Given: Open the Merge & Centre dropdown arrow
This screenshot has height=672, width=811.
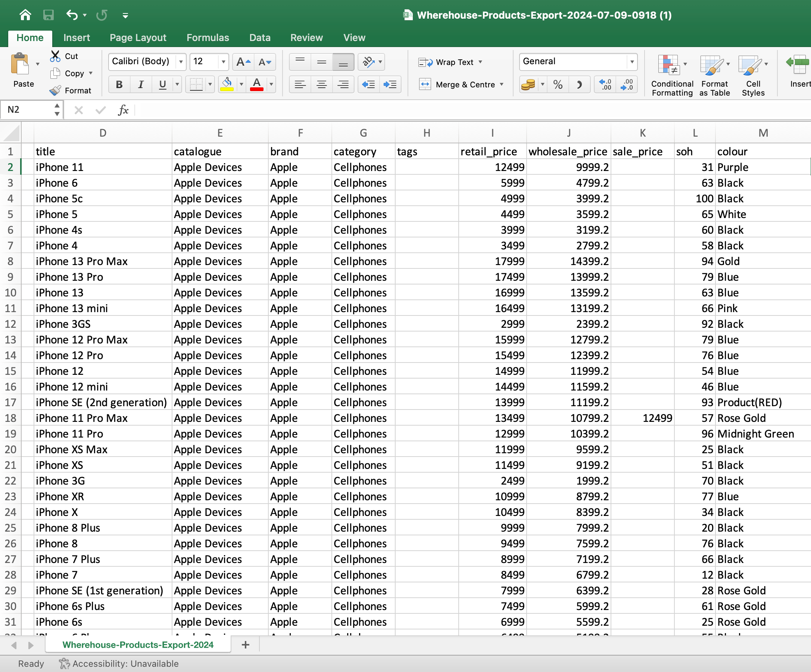Looking at the screenshot, I should (x=502, y=85).
